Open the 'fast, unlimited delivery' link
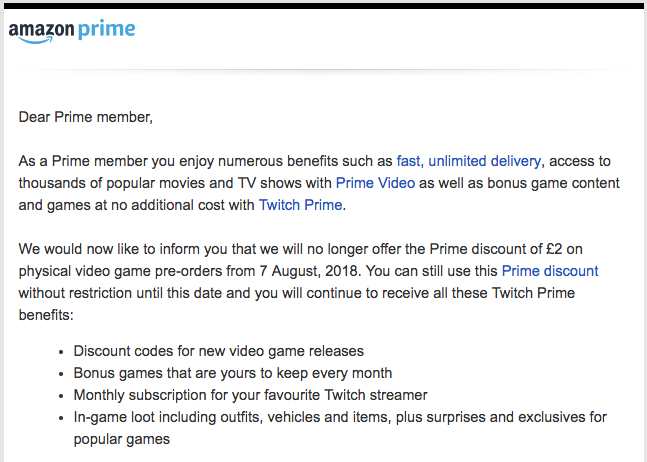This screenshot has height=462, width=647. 468,161
